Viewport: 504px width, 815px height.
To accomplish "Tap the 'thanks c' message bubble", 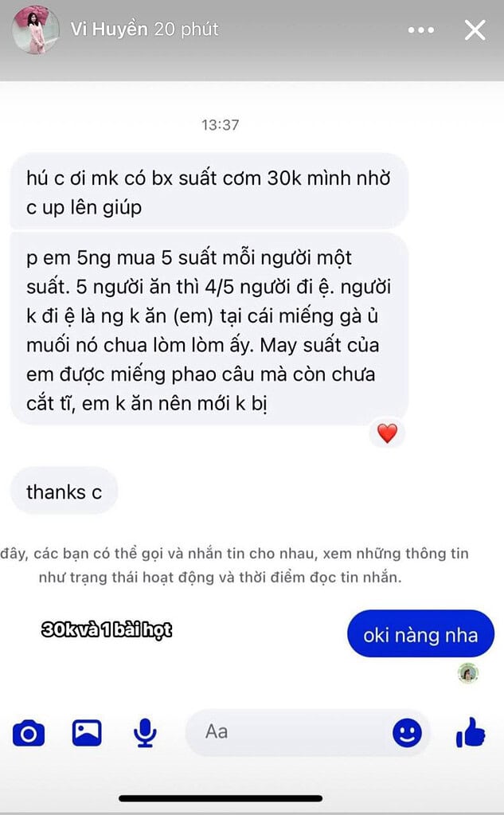I will (64, 492).
